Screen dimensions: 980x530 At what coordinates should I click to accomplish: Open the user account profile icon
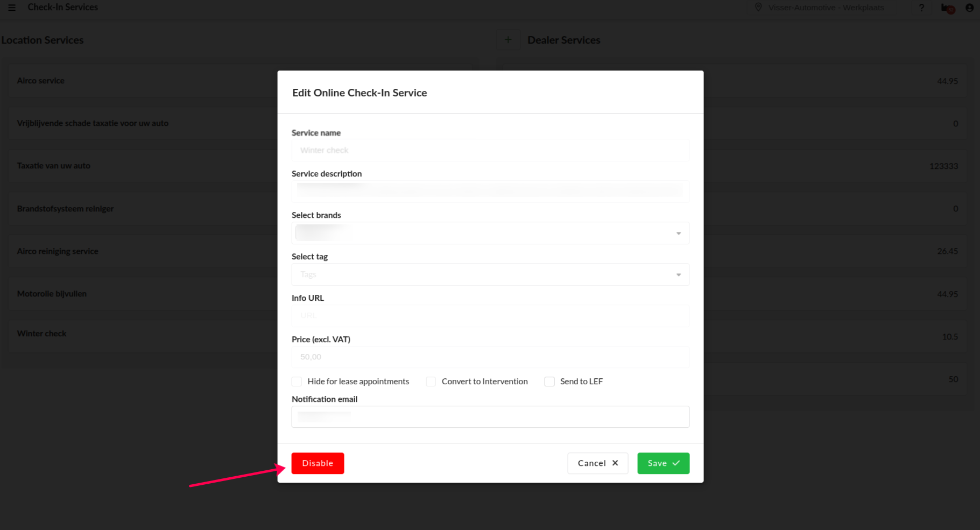[969, 8]
